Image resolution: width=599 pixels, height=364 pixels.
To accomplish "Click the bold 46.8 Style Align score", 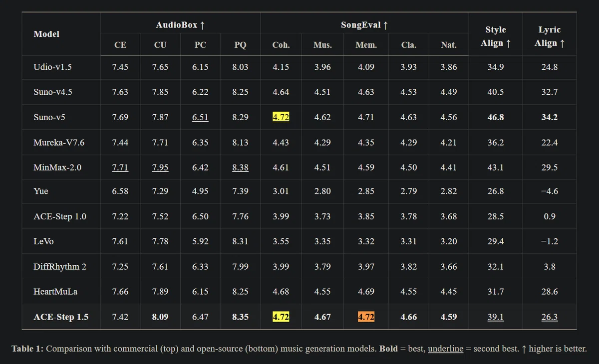I will (x=496, y=117).
